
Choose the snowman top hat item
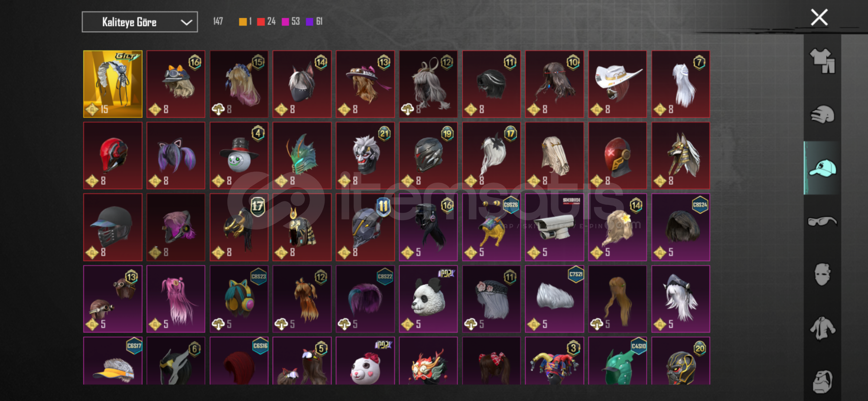click(x=239, y=156)
